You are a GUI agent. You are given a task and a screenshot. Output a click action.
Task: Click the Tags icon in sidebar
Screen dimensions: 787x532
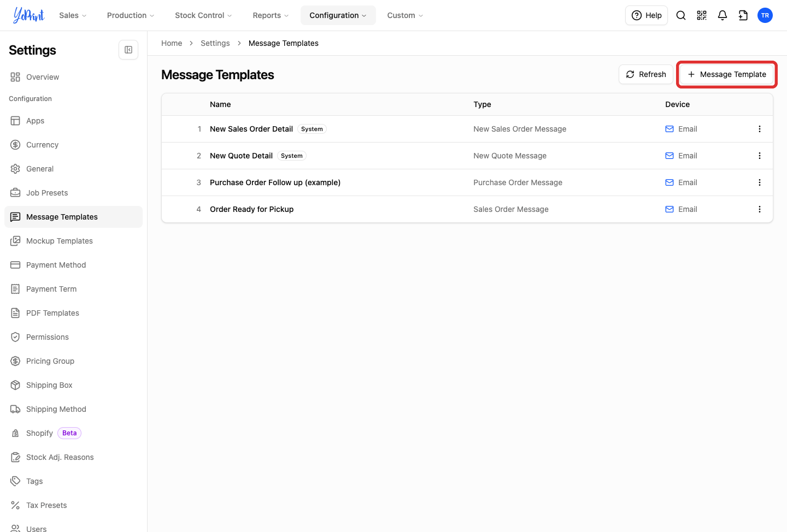[15, 481]
